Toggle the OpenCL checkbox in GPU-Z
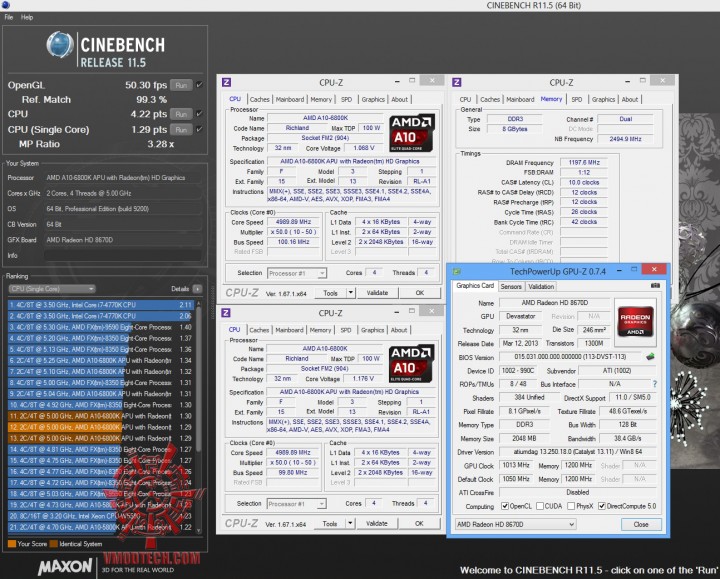This screenshot has width=720, height=579. [x=505, y=506]
